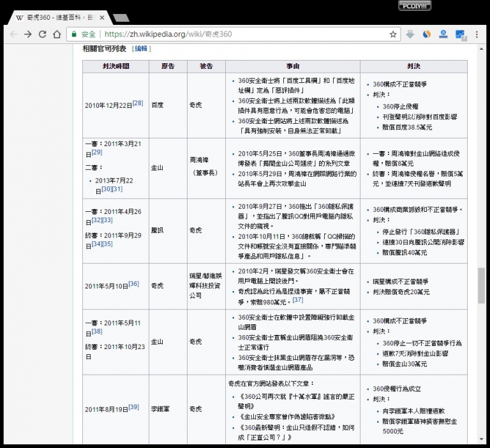Click the 判決 column header

point(413,66)
